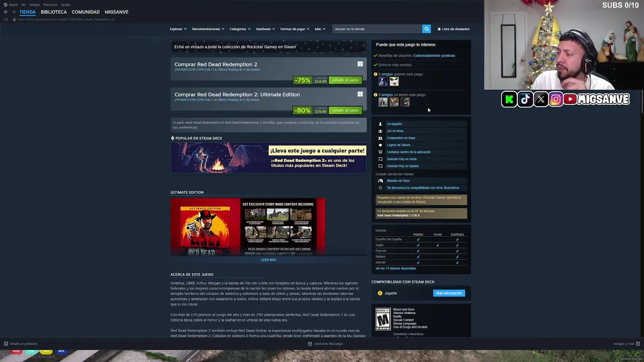This screenshot has height=362, width=644.
Task: Go forward with the forward arrow
Action: [13, 12]
